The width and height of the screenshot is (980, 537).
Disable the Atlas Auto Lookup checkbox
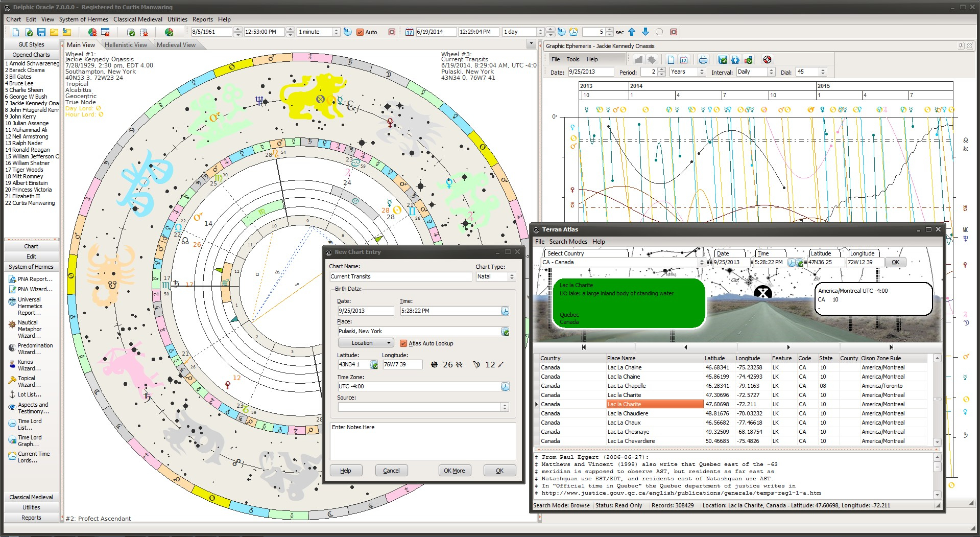click(x=403, y=343)
